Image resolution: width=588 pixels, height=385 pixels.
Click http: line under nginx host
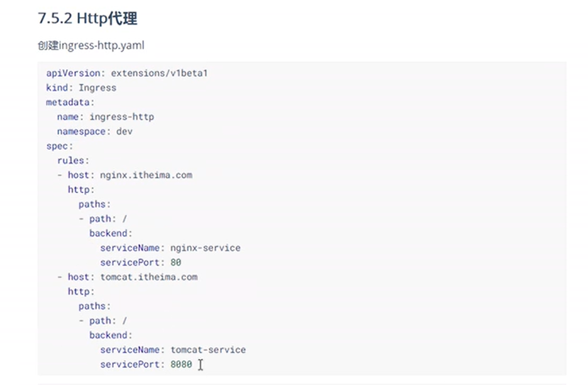tap(81, 189)
